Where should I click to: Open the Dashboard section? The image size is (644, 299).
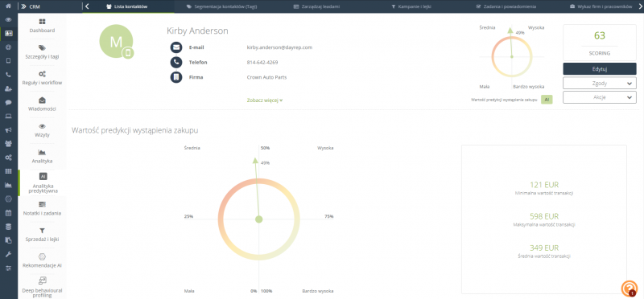42,26
